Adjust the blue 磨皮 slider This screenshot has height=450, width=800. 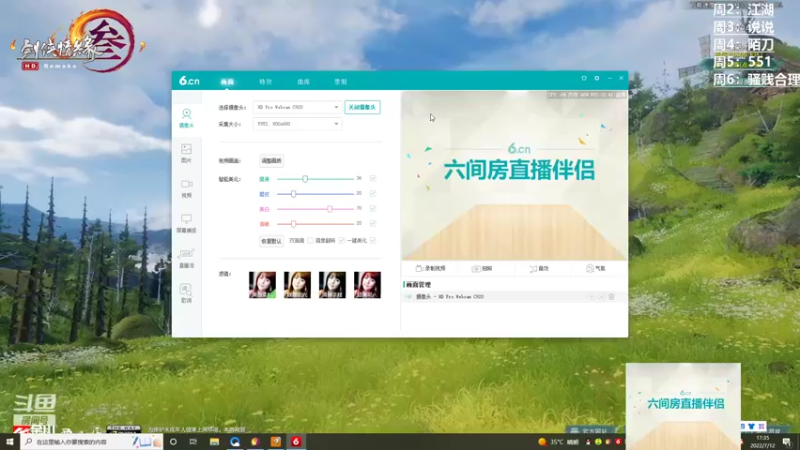coord(293,194)
